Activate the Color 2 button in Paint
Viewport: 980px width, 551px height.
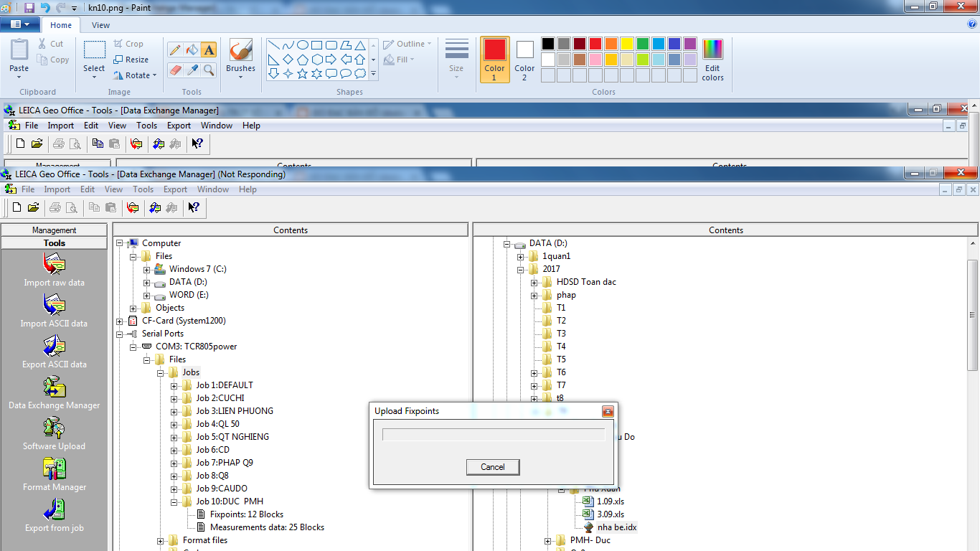[x=524, y=60]
